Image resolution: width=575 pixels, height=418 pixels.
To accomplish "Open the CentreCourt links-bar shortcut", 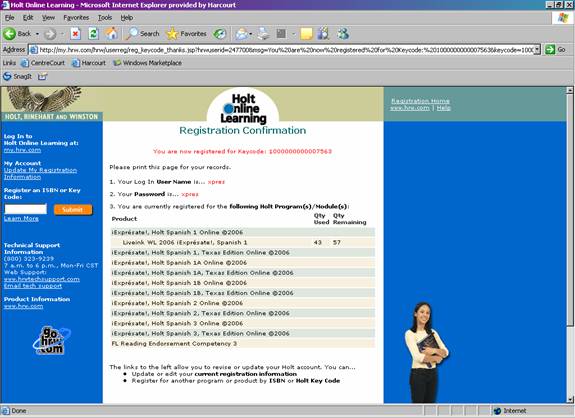I will click(43, 63).
